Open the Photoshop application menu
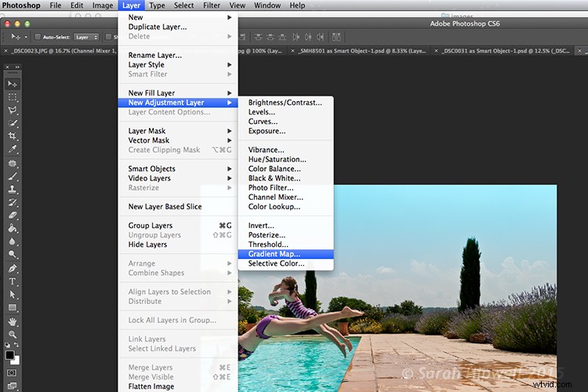 (21, 5)
